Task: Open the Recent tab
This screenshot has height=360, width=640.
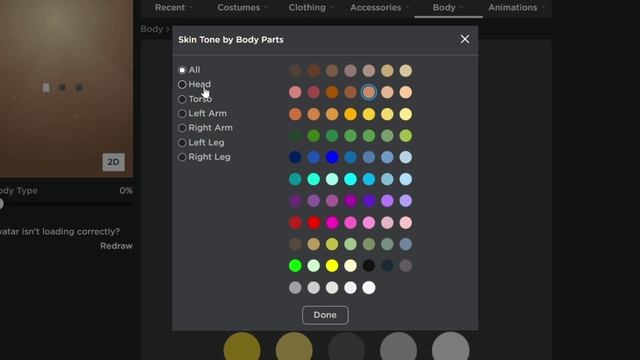Action: click(174, 7)
